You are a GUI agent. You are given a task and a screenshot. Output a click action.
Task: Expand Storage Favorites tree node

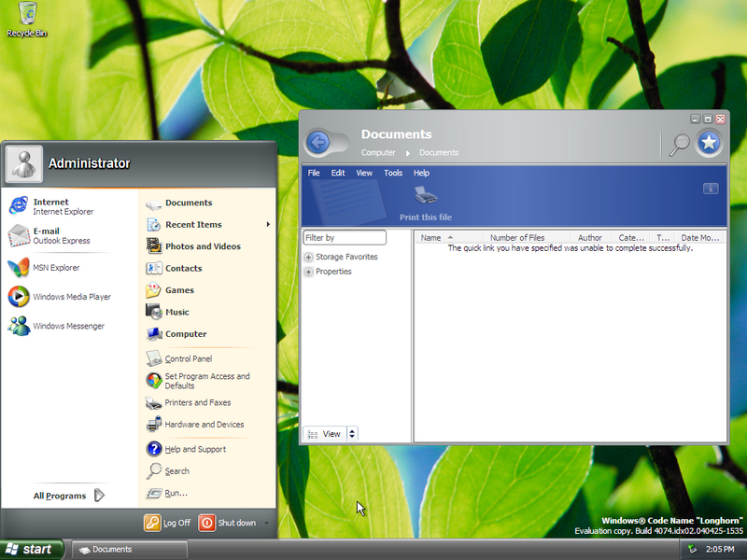(308, 258)
